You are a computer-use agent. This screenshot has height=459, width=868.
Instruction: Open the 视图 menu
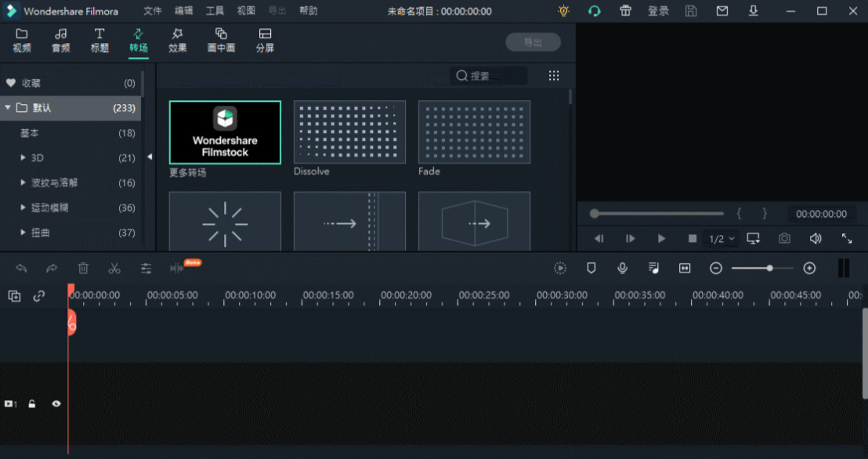tap(246, 11)
